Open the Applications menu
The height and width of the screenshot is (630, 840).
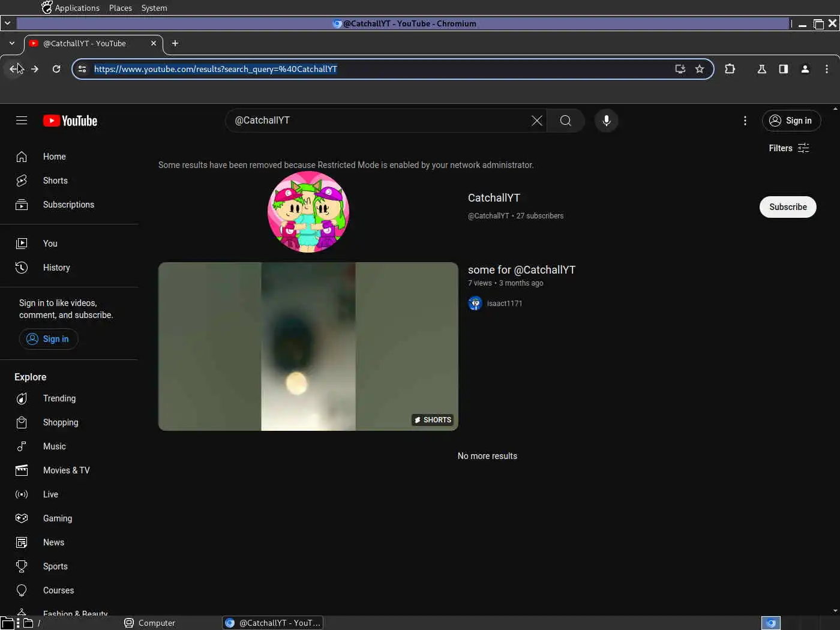click(x=71, y=8)
